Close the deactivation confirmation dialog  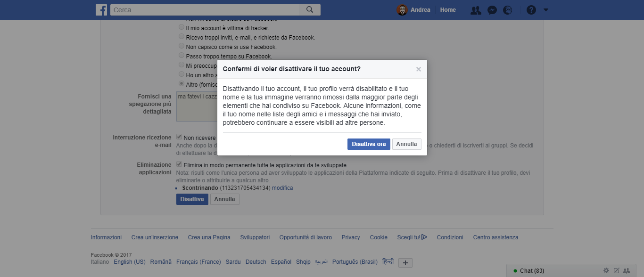(x=418, y=69)
